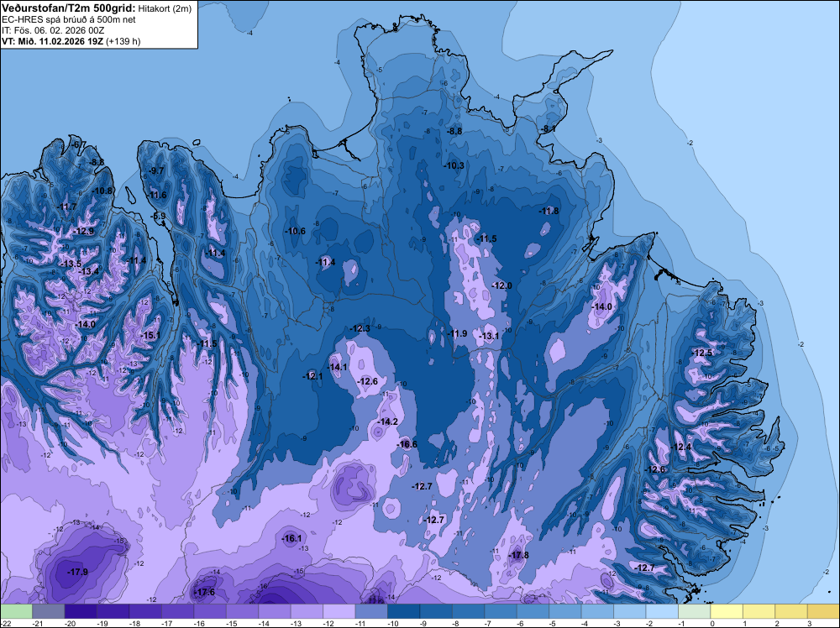Click the -17.8 temperature label
The height and width of the screenshot is (628, 840).
[518, 555]
